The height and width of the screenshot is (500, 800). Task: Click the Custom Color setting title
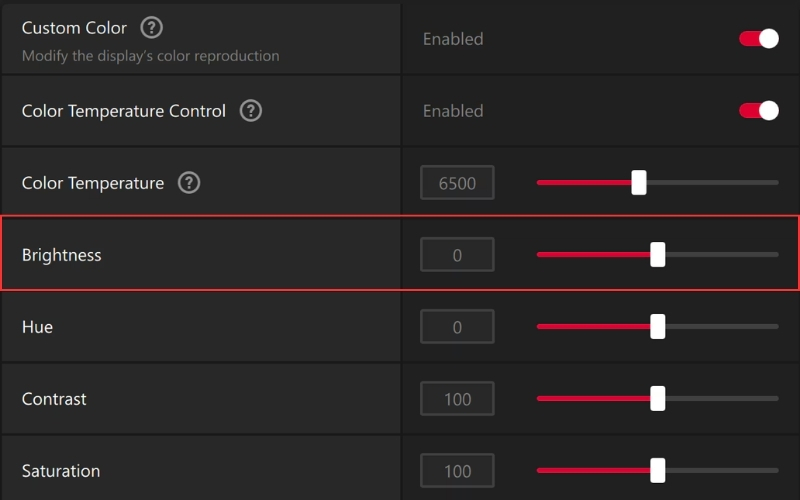pyautogui.click(x=75, y=27)
